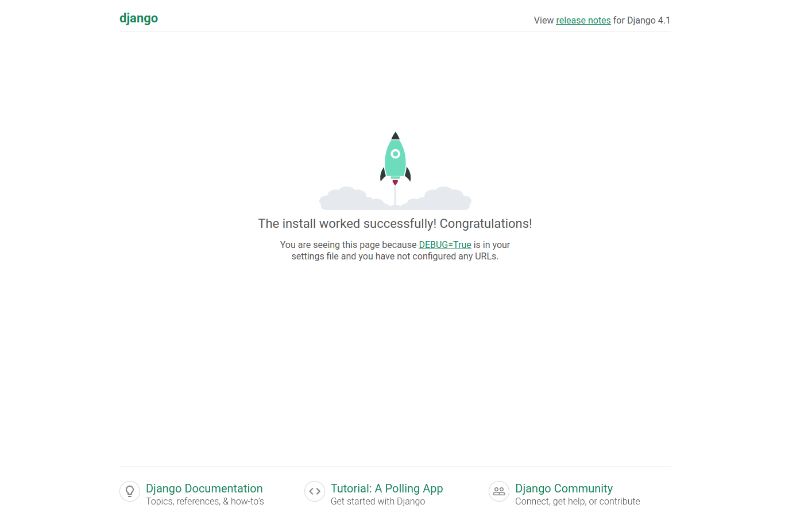
Task: Click the lightbulb documentation icon
Action: (130, 491)
